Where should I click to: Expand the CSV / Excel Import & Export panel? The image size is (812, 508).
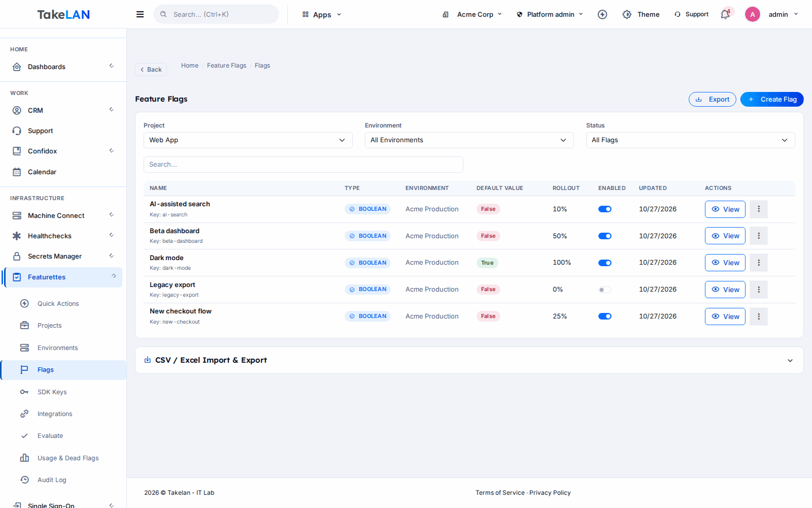pyautogui.click(x=469, y=360)
